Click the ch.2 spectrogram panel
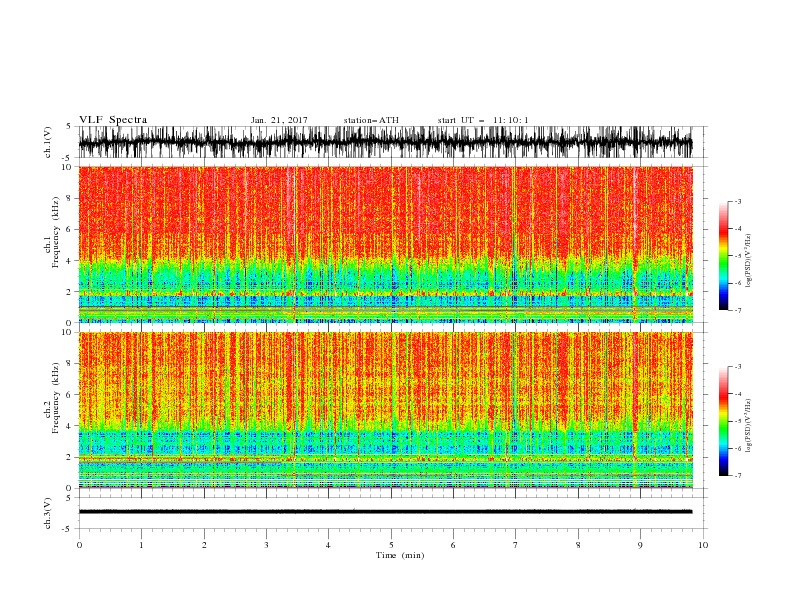Screen dimensions: 792x612 [385, 410]
